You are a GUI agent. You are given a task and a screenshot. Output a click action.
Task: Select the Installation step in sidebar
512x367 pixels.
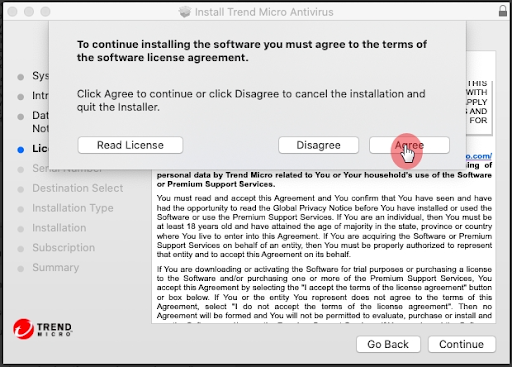click(59, 228)
